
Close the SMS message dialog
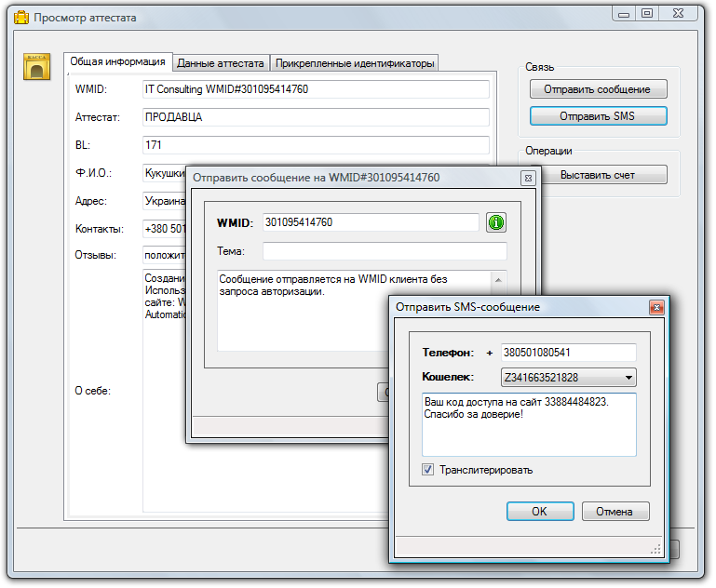(656, 306)
